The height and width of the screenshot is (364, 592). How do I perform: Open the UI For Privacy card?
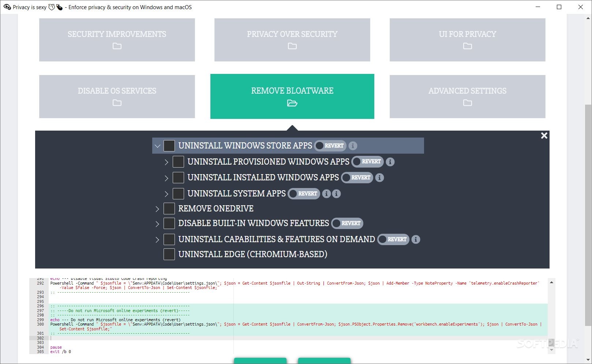[x=468, y=40]
